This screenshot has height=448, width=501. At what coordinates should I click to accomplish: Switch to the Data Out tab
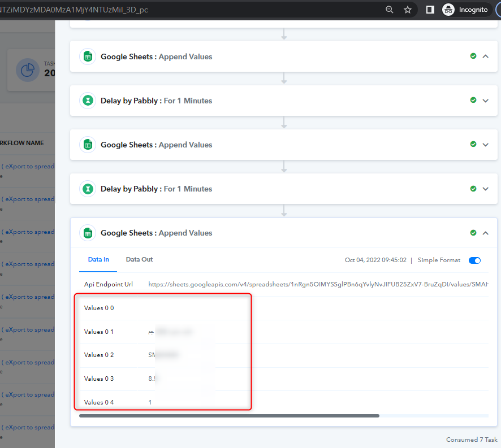139,260
